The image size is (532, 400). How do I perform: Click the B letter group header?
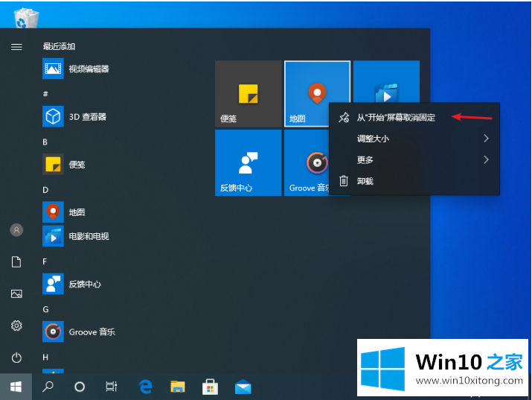45,142
